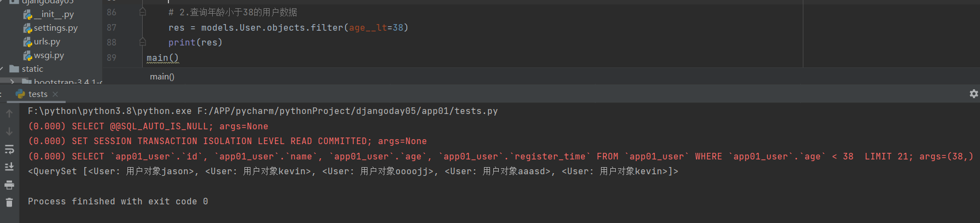Click the main() call on line 89

coord(162,58)
